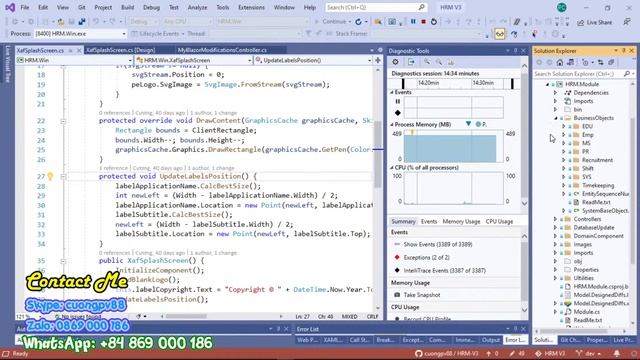The image size is (640, 360).
Task: Select Timekeeping folder in Solution Explorer
Action: click(598, 185)
